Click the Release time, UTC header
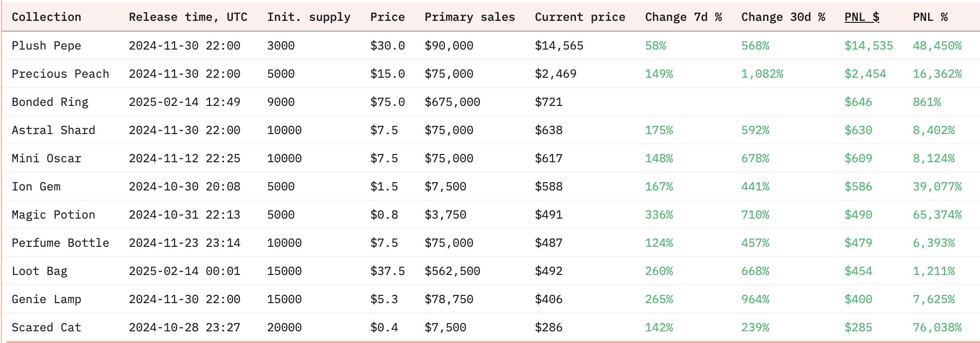 [x=188, y=17]
